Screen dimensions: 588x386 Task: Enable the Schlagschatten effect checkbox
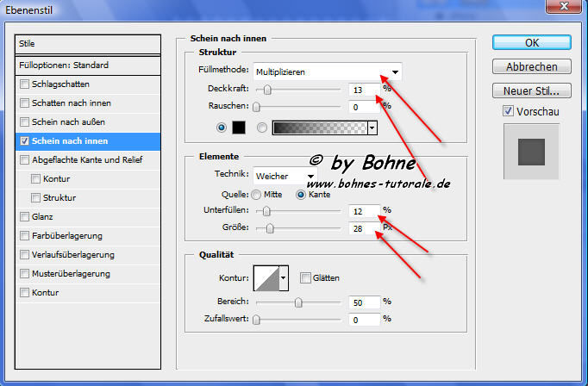click(x=25, y=84)
